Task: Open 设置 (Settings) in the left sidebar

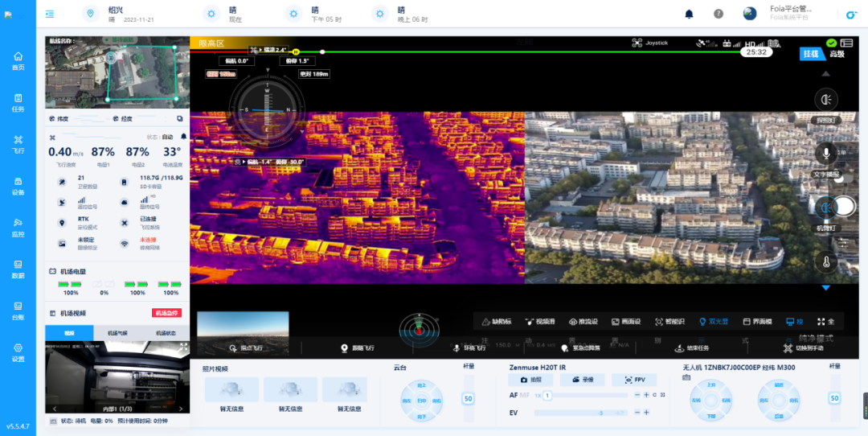Action: click(x=18, y=352)
